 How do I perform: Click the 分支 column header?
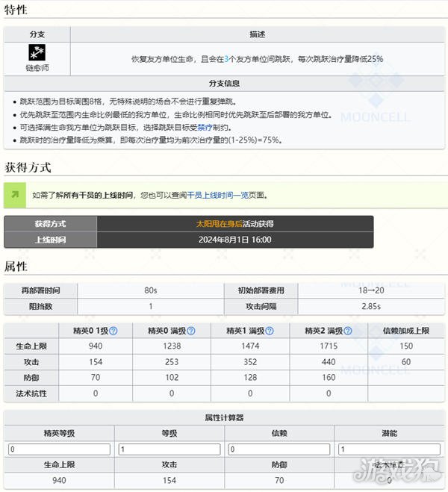37,34
